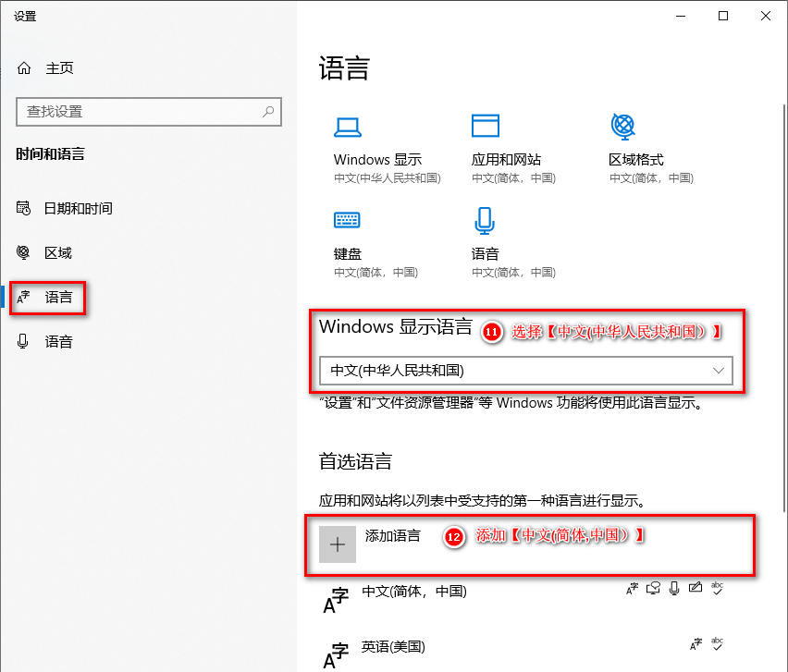The width and height of the screenshot is (788, 672).
Task: Click the 首选语言 heading
Action: 355,461
